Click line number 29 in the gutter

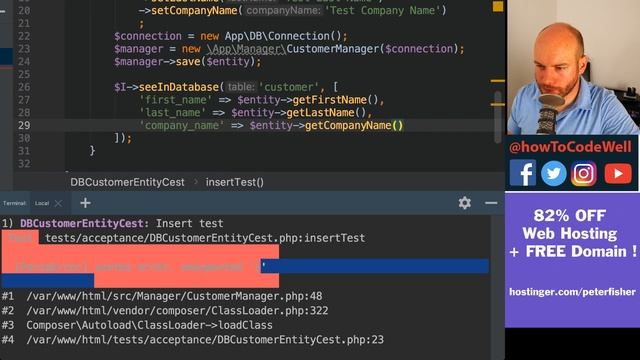[24, 125]
